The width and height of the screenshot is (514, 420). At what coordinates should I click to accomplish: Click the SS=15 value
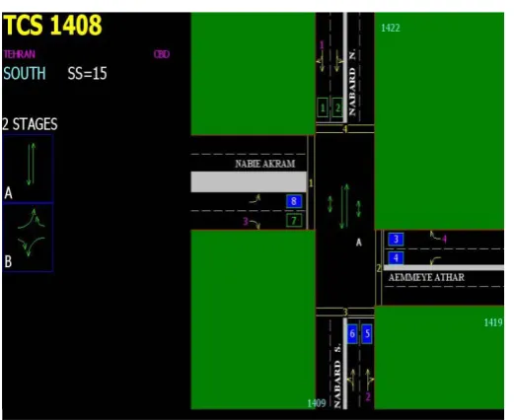(x=87, y=74)
